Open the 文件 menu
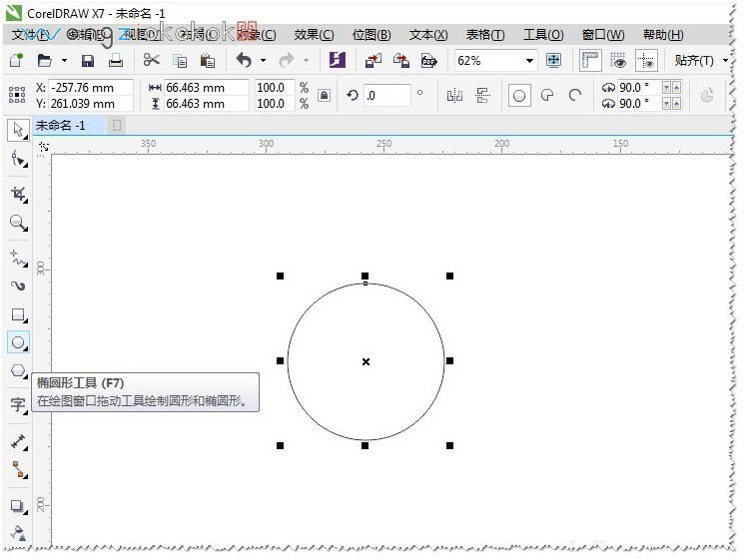This screenshot has height=560, width=745. pyautogui.click(x=29, y=35)
